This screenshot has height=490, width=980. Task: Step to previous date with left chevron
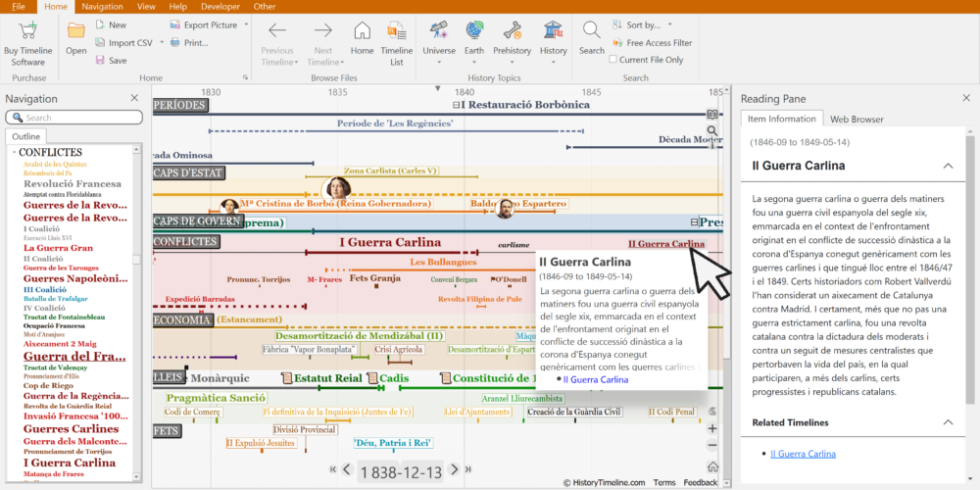point(348,469)
